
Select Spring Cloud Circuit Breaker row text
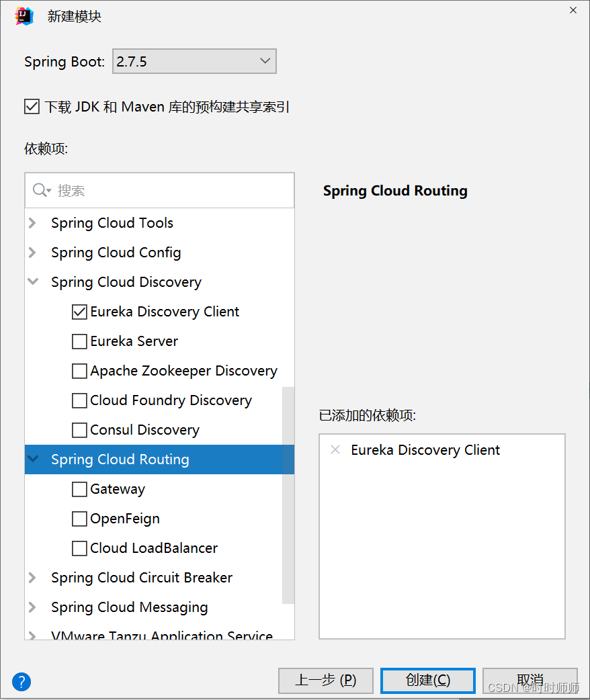142,578
